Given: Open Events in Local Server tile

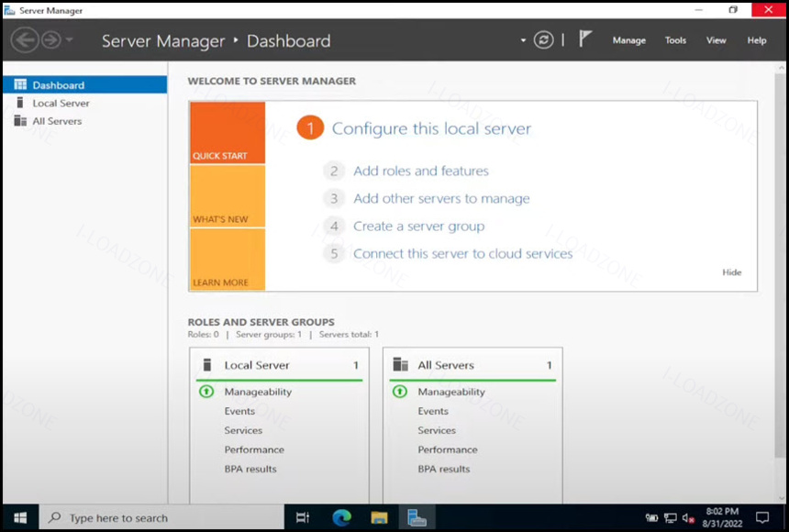Looking at the screenshot, I should (239, 411).
